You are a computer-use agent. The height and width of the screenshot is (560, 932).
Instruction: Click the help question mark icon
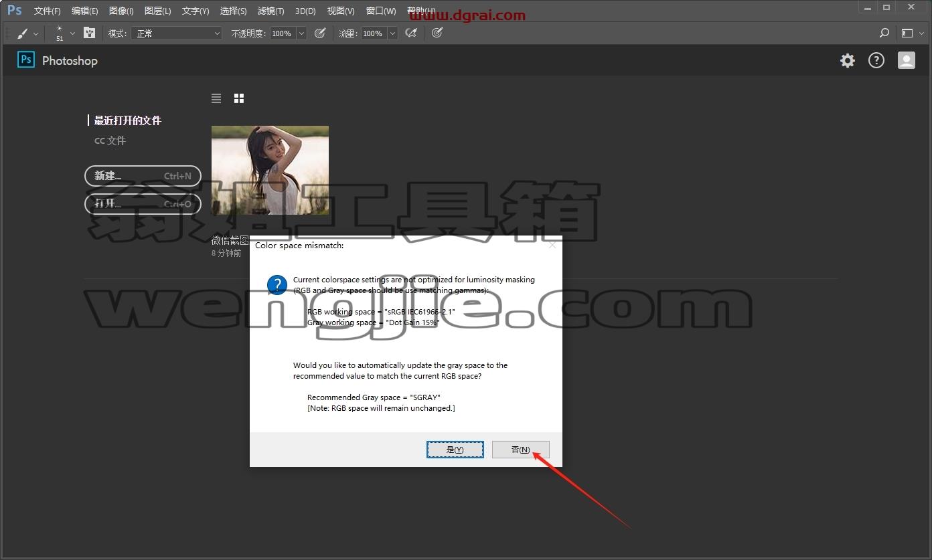coord(876,61)
